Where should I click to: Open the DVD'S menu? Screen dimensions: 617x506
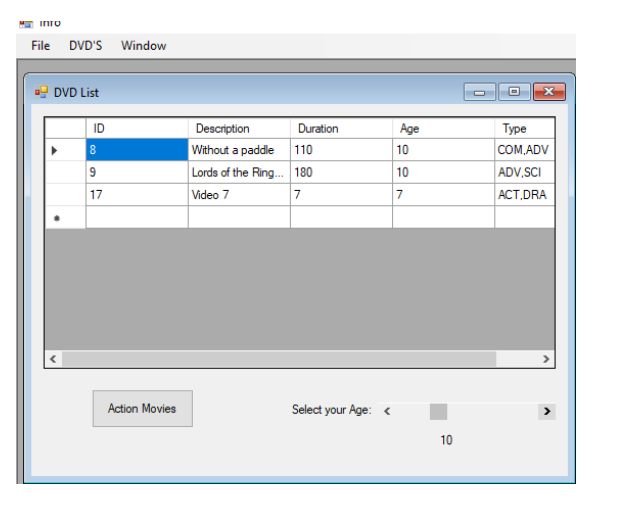click(85, 46)
